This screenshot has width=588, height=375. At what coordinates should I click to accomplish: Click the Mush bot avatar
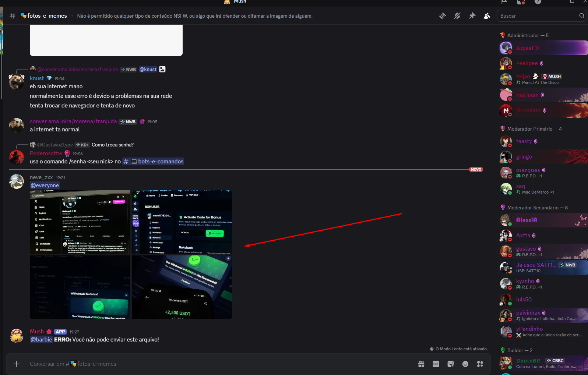click(17, 335)
